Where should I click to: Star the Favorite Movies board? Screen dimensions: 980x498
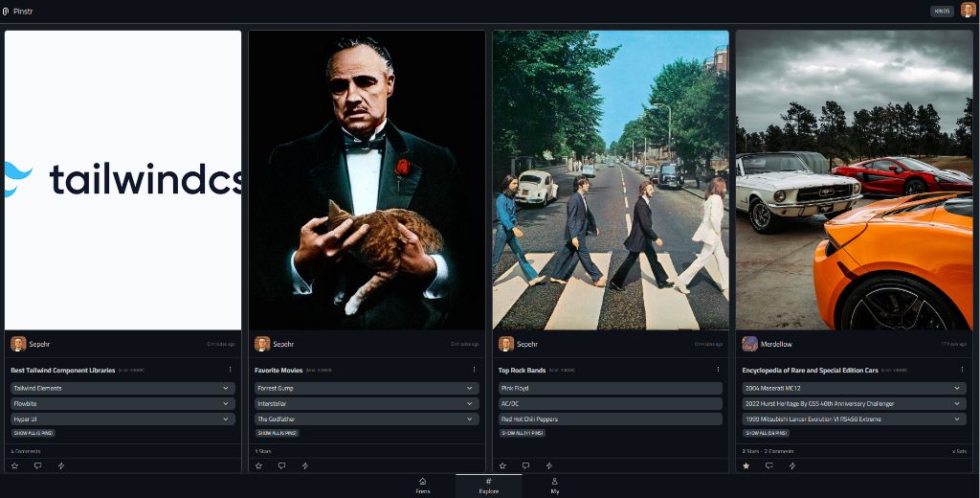258,465
